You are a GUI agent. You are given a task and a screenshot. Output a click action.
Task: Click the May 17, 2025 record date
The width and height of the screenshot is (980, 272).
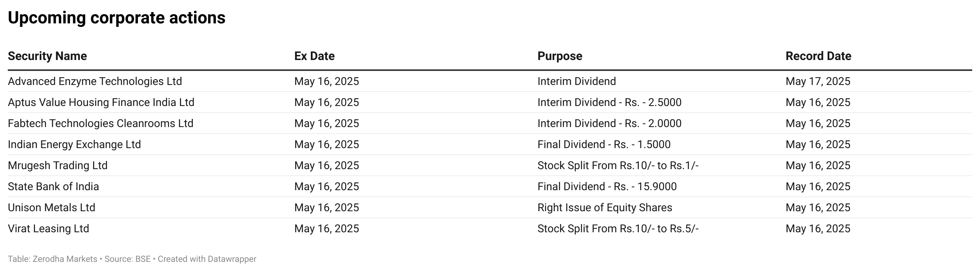[x=818, y=81]
